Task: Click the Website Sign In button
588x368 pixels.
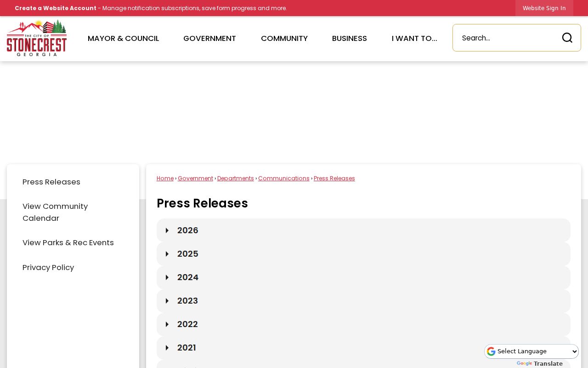Action: (x=544, y=8)
